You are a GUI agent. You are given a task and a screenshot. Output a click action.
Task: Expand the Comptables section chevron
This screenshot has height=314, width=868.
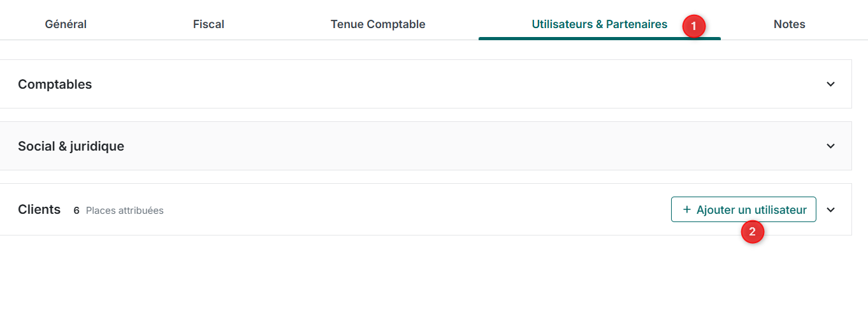pyautogui.click(x=830, y=84)
